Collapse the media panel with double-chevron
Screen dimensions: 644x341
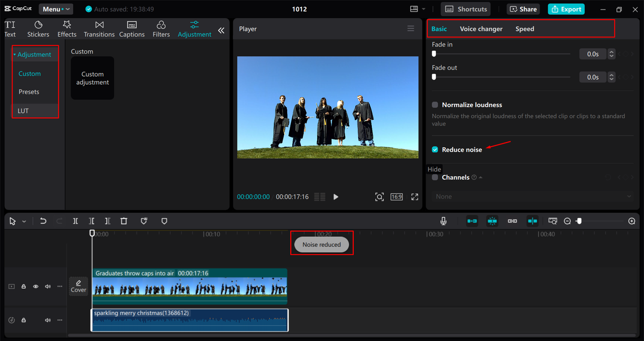(x=221, y=31)
